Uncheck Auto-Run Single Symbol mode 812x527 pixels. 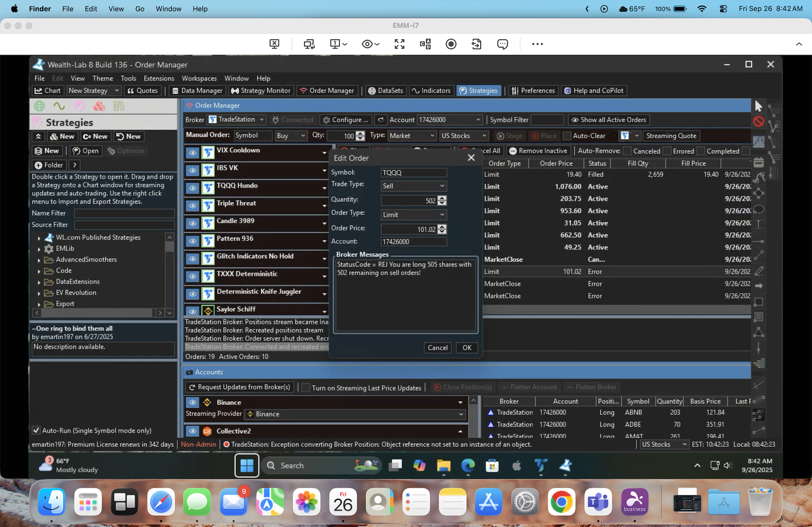point(36,430)
